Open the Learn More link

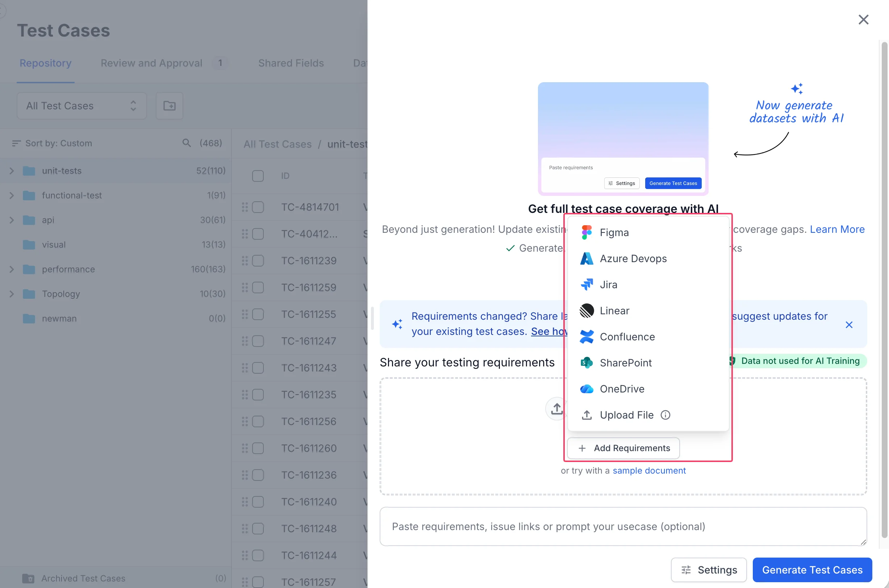(837, 229)
